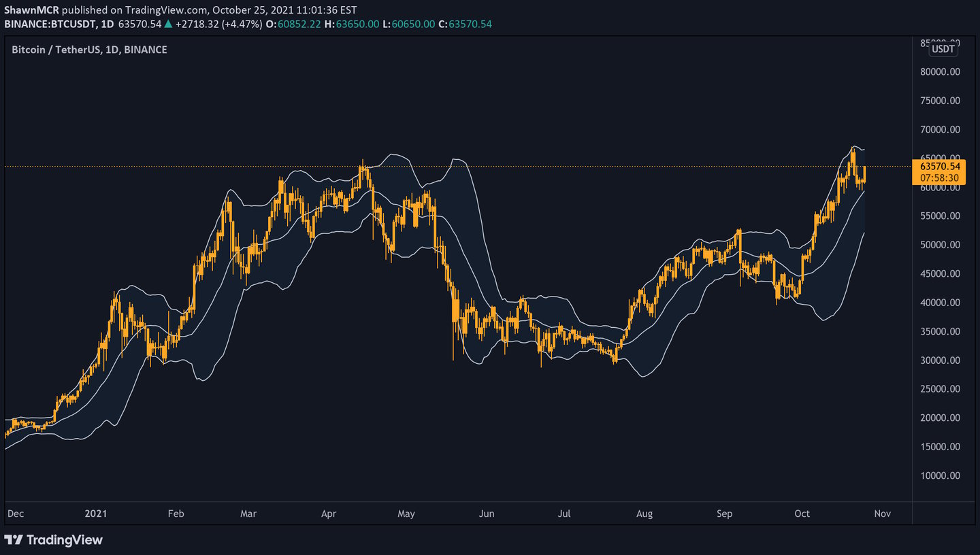Click the TradingView logo icon

pos(15,540)
